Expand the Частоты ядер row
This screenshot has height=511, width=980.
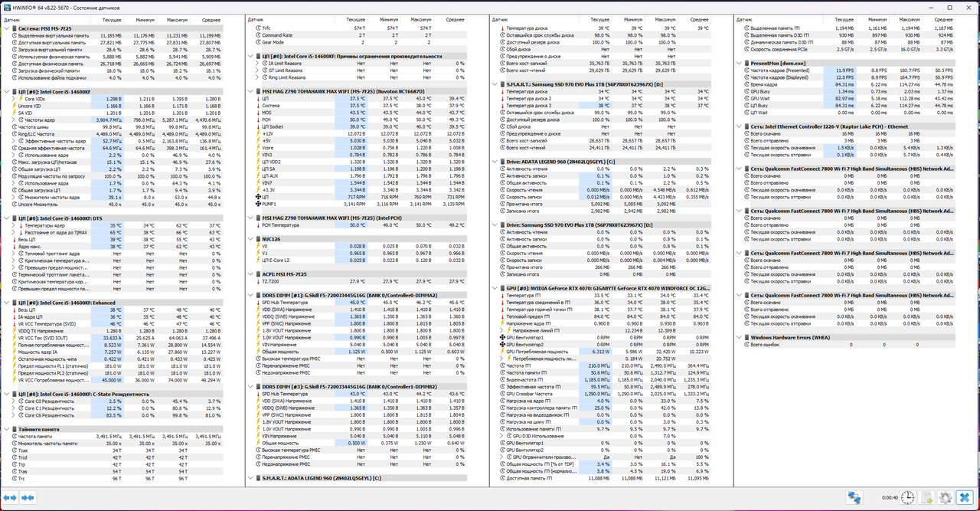pyautogui.click(x=13, y=120)
